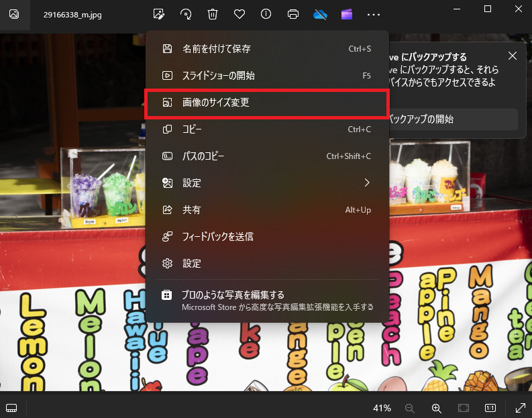Expand the 設定 submenu with arrow
This screenshot has height=418, width=532.
267,182
